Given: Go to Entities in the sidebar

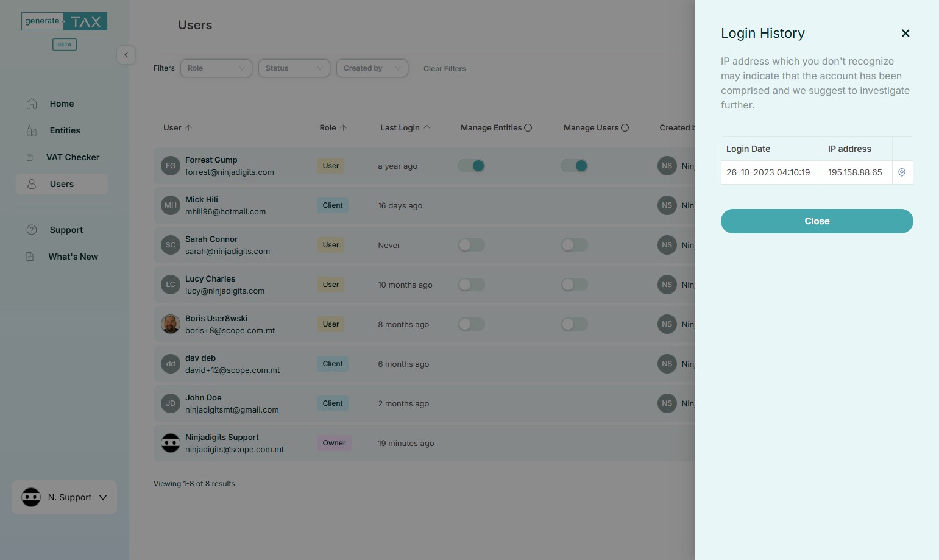Looking at the screenshot, I should [65, 130].
